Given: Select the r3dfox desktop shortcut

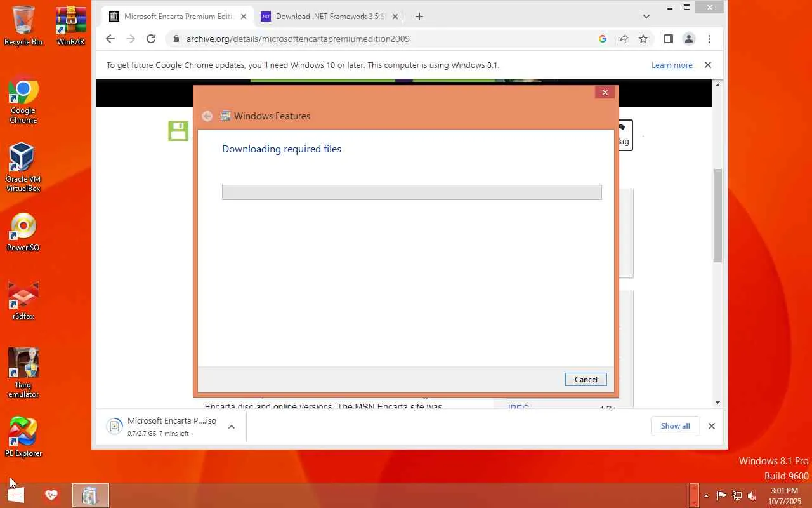Looking at the screenshot, I should pyautogui.click(x=23, y=301).
